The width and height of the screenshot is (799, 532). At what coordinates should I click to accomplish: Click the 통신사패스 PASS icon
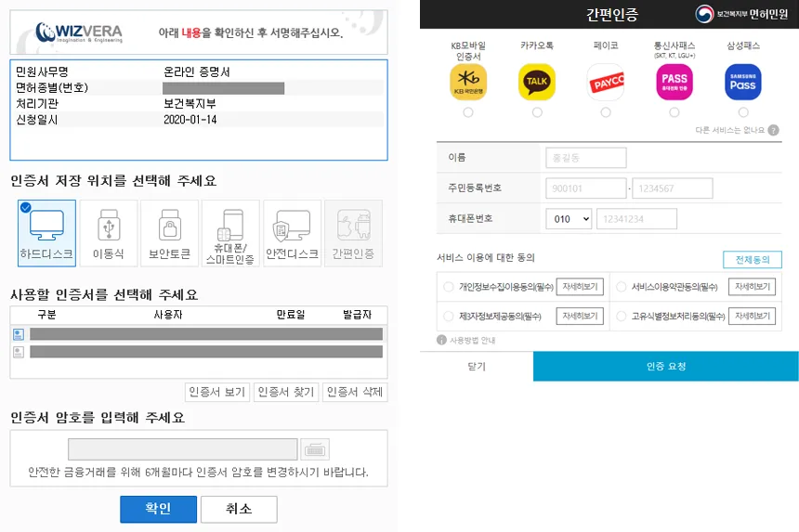(x=675, y=83)
